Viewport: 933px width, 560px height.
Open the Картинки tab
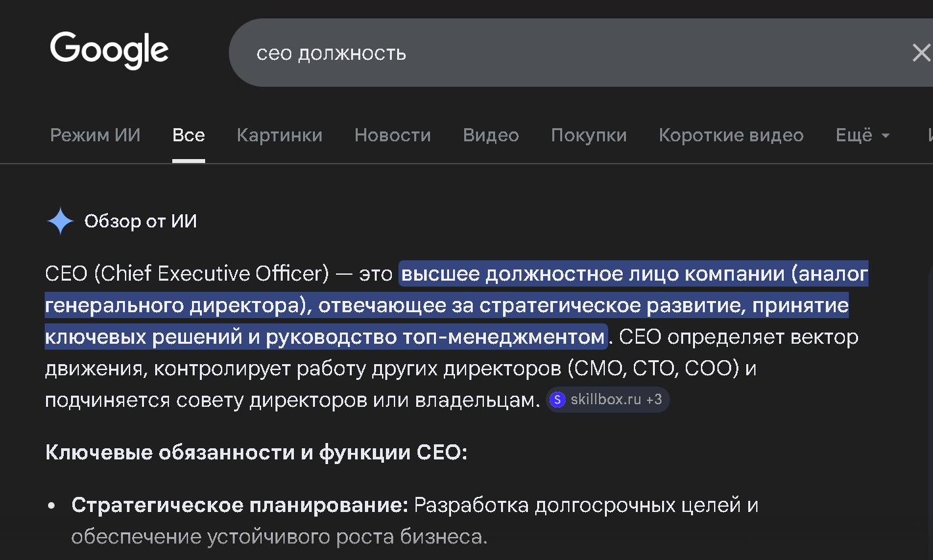tap(279, 135)
